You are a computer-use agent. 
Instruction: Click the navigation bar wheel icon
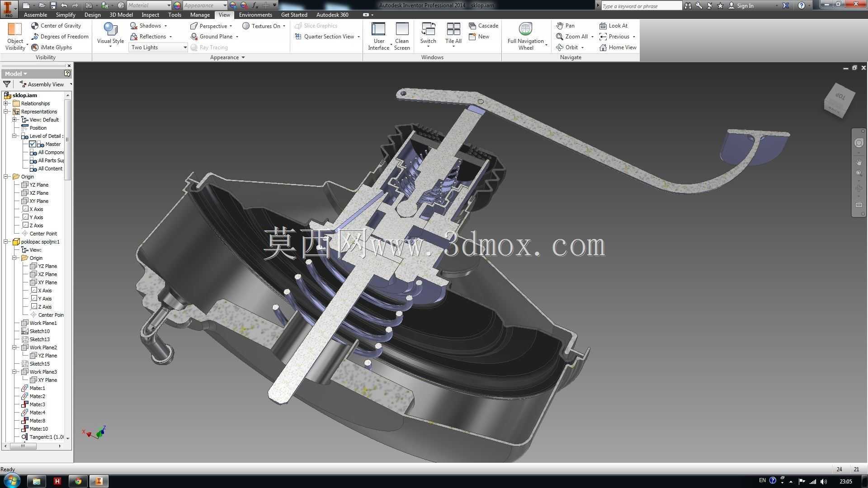click(859, 143)
